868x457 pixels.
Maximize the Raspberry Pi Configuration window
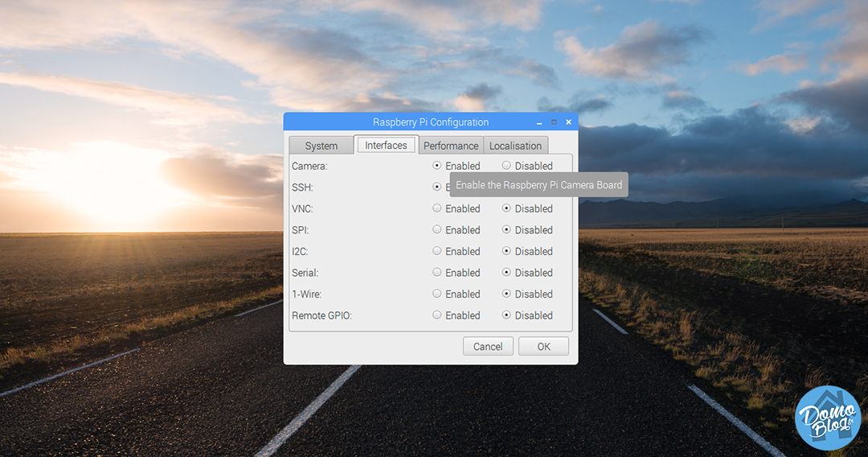[x=554, y=122]
